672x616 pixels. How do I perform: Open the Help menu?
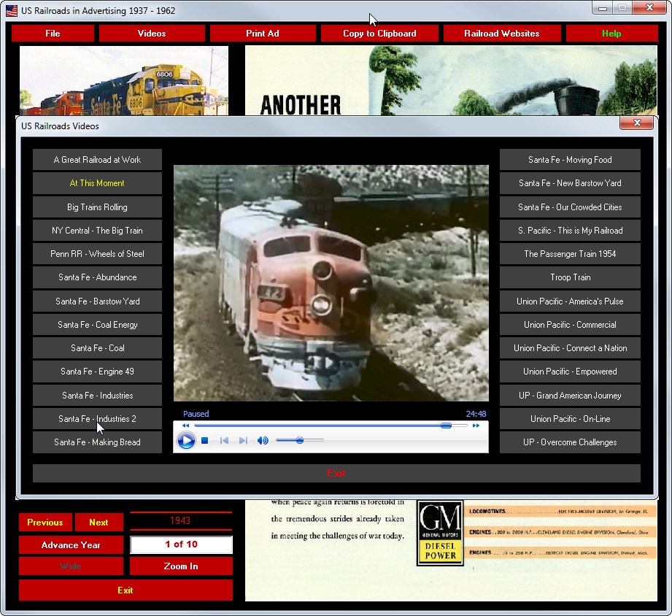click(x=611, y=34)
